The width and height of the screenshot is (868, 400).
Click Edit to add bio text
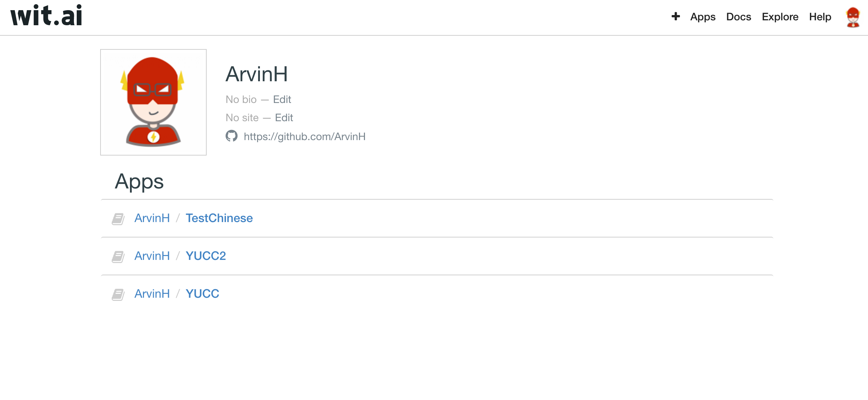tap(282, 99)
